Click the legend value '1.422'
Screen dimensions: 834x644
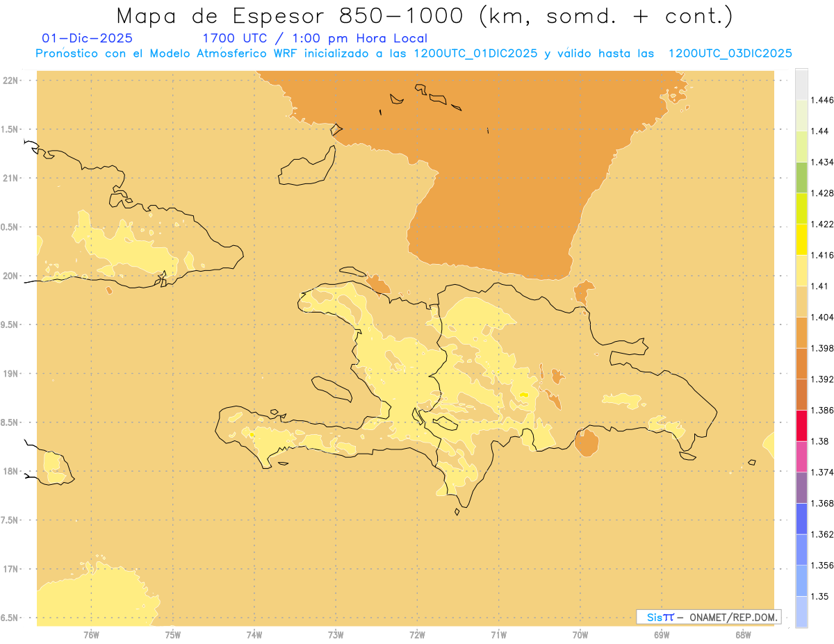coord(822,224)
